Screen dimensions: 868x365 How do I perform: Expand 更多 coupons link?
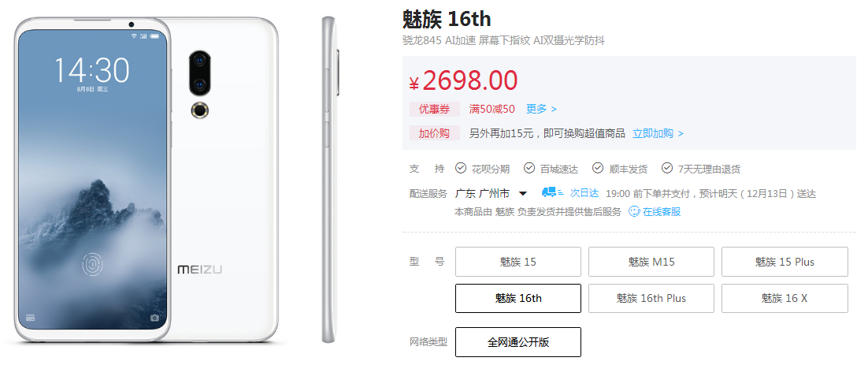click(541, 109)
